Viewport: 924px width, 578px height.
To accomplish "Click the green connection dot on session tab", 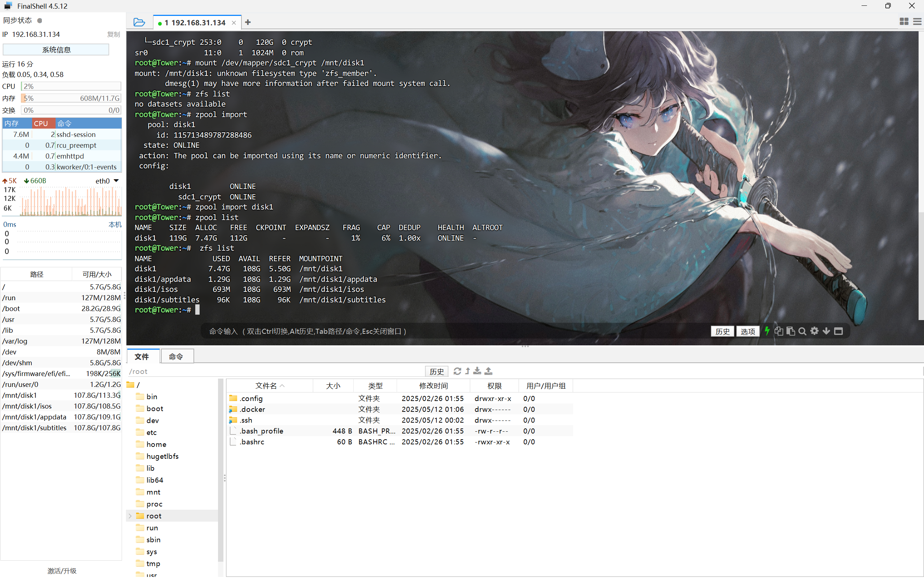I will [160, 23].
